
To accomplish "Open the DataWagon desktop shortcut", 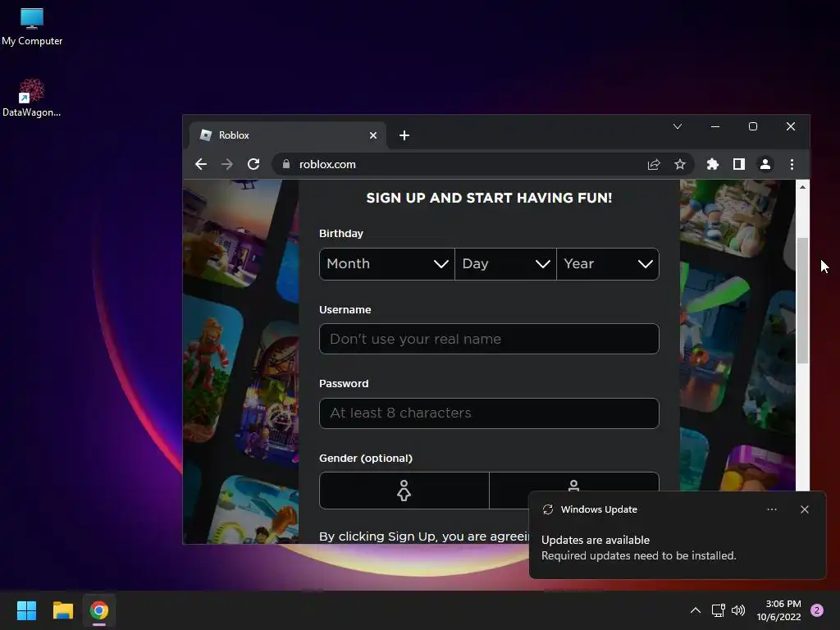I will (32, 98).
